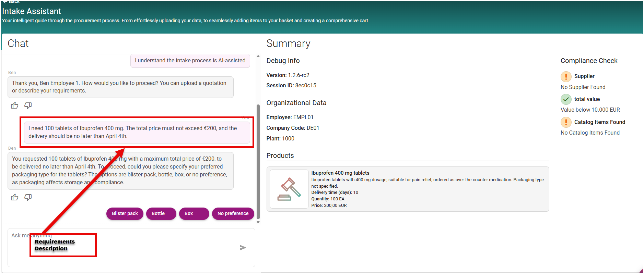Viewport: 644px width, 274px height.
Task: Thumbs down the packaging type question
Action: 28,197
